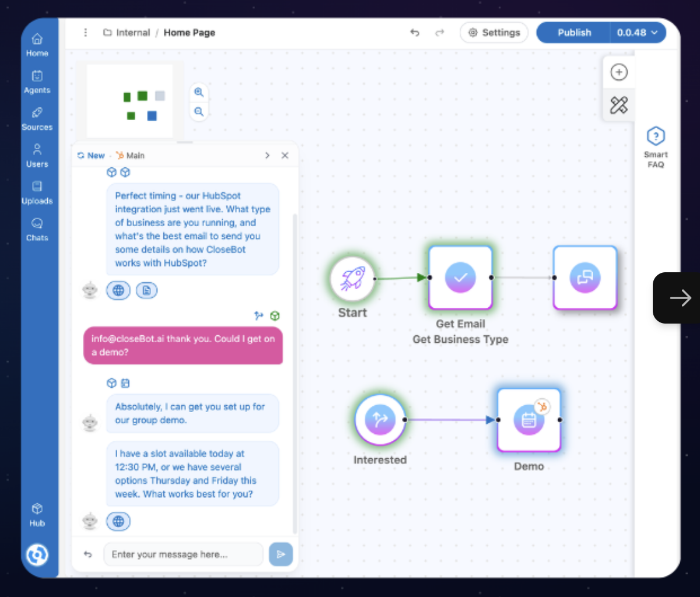Click the undo arrow beside the message input

tap(87, 554)
